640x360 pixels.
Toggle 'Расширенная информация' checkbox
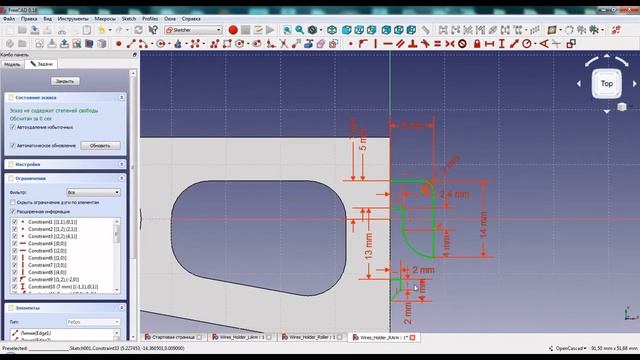(x=13, y=212)
